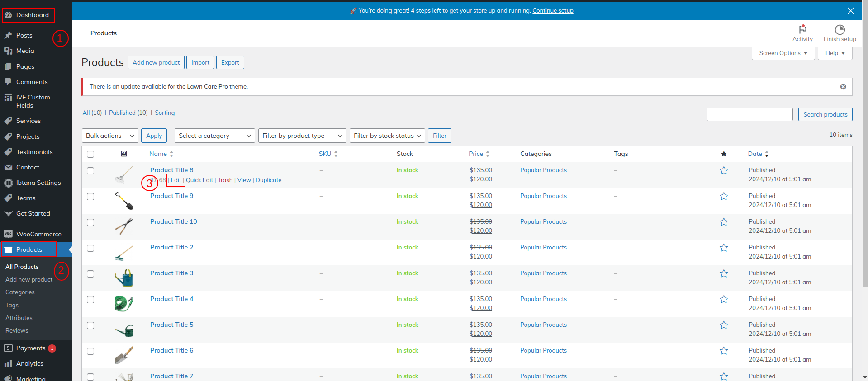This screenshot has height=381, width=868.
Task: Expand the Select a category dropdown
Action: (x=215, y=136)
